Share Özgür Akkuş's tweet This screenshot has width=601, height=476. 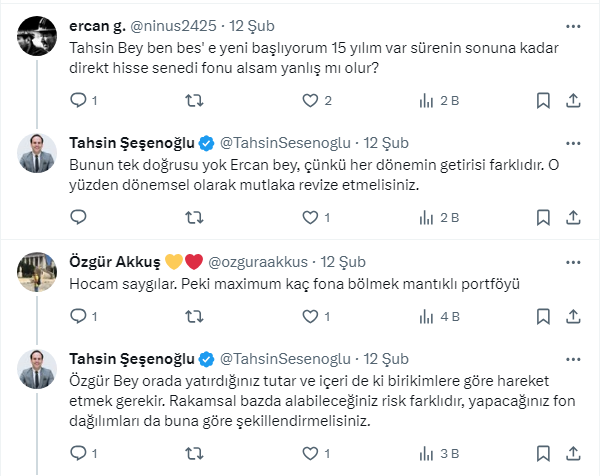[x=574, y=318]
